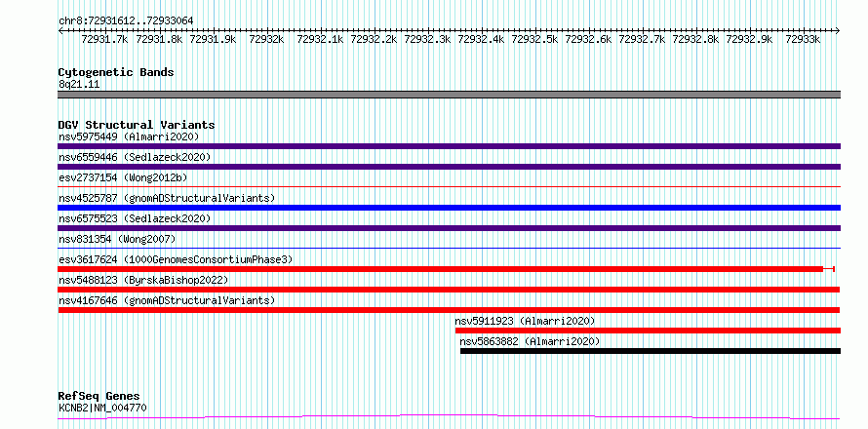Click the Cytogenetic Bands track heading
The image size is (868, 429).
pos(116,72)
